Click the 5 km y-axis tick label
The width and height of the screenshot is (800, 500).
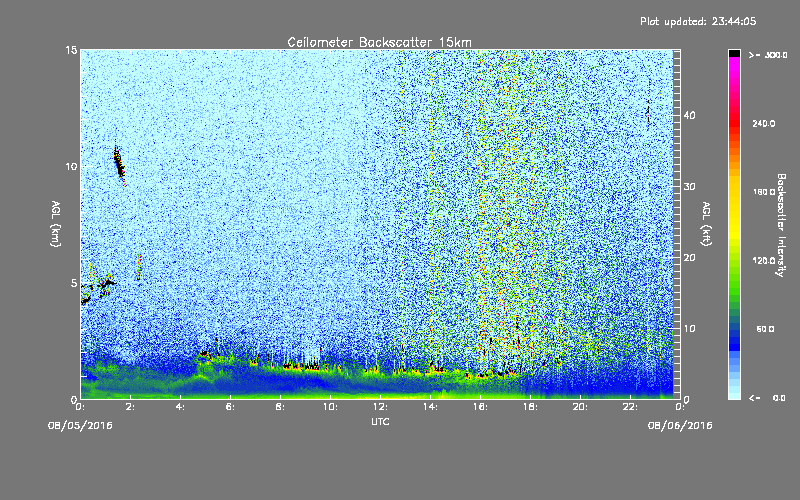click(74, 283)
